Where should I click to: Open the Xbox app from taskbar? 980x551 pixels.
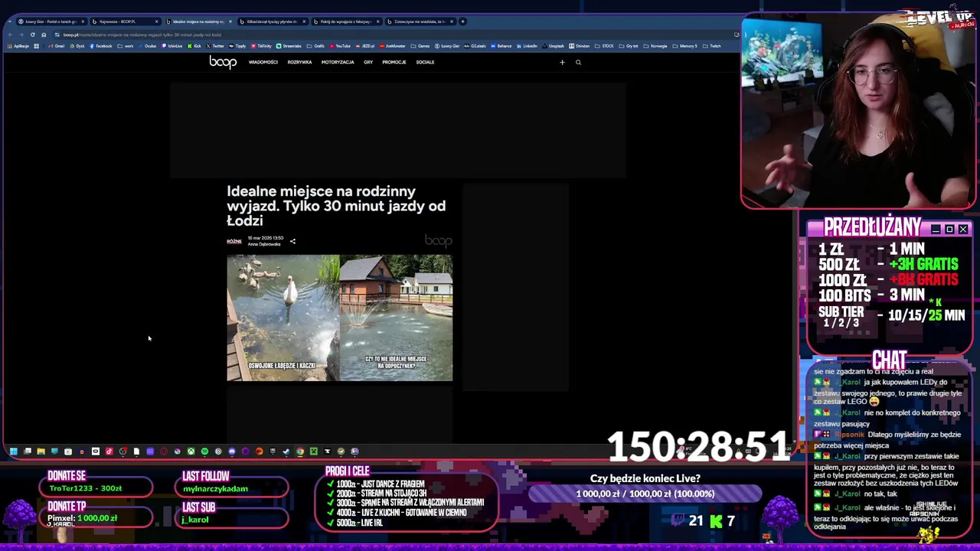coord(191,452)
